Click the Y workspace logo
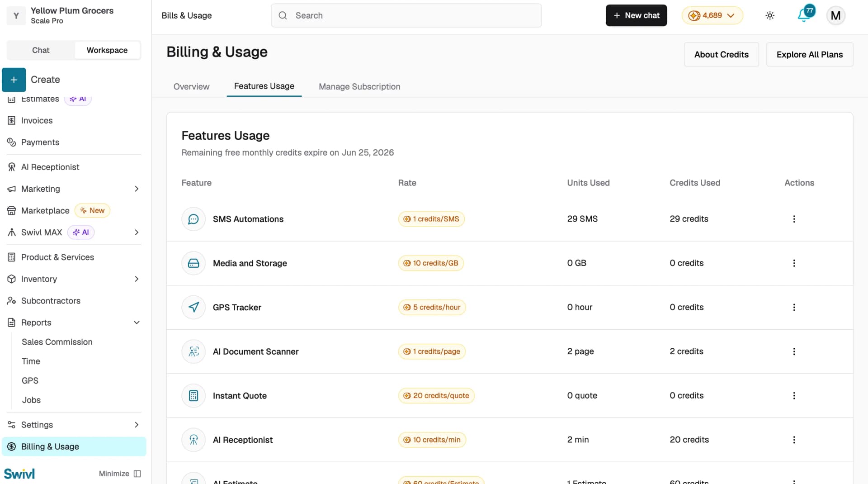The height and width of the screenshot is (484, 868). [16, 15]
